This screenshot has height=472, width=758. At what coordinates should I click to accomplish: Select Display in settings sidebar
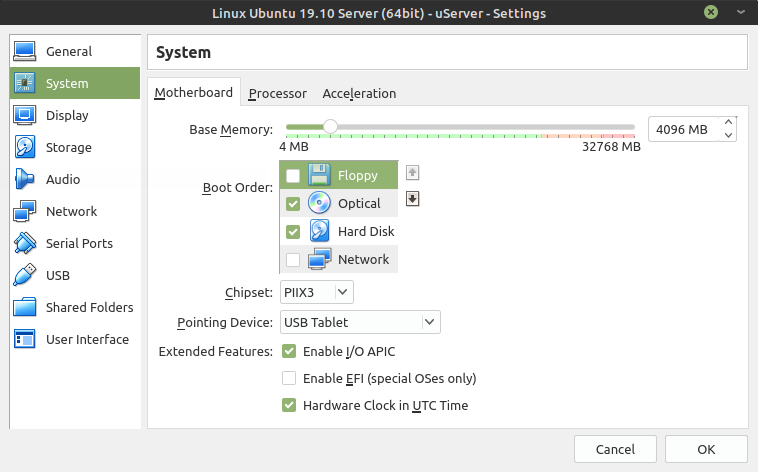tap(75, 115)
